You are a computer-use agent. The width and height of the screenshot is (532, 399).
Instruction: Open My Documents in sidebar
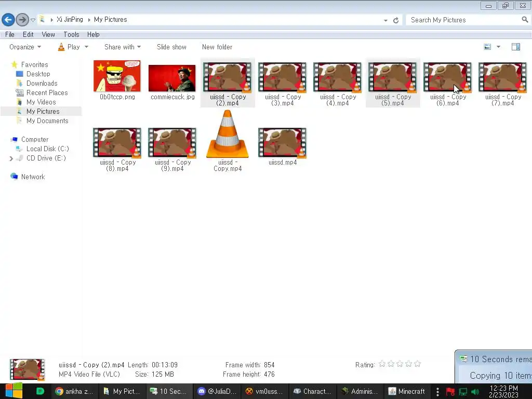[47, 121]
